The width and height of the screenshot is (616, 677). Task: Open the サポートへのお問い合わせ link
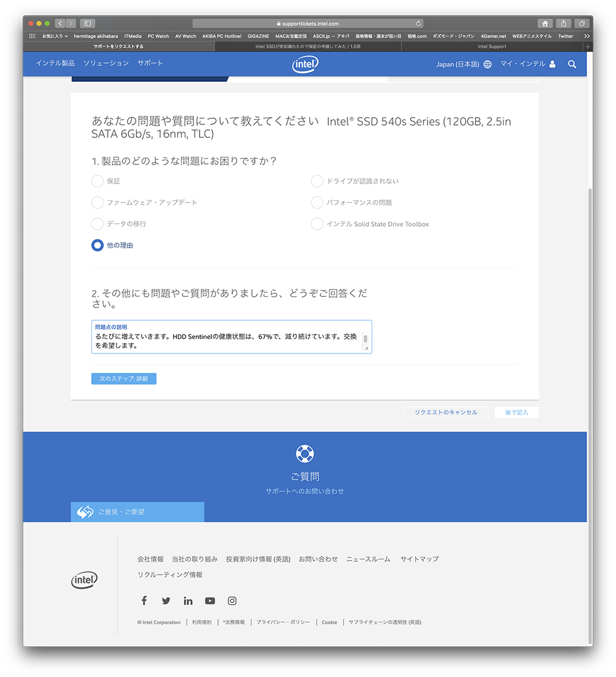click(x=305, y=492)
